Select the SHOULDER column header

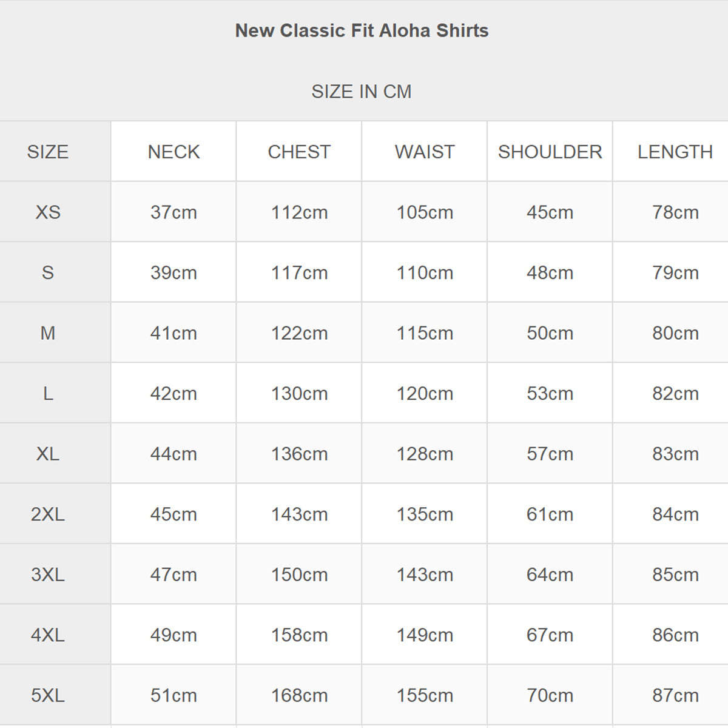pyautogui.click(x=550, y=152)
